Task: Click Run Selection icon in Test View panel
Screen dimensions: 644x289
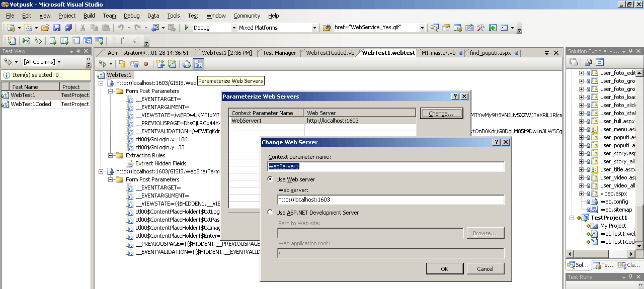Action: point(8,62)
